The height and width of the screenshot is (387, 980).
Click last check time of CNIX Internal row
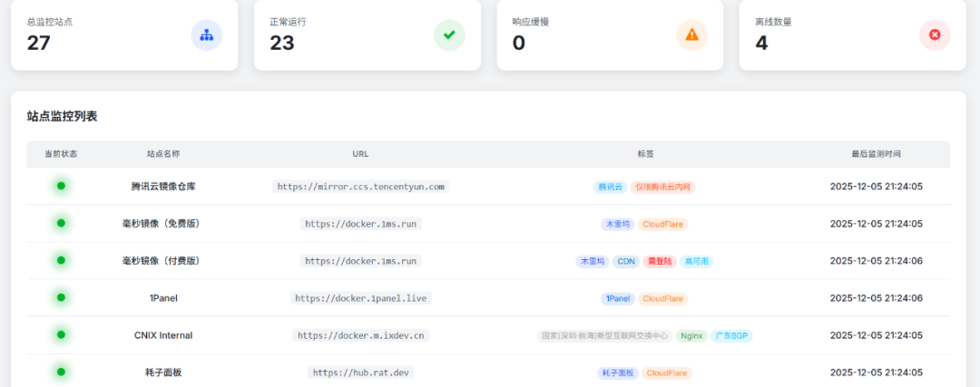pos(877,335)
